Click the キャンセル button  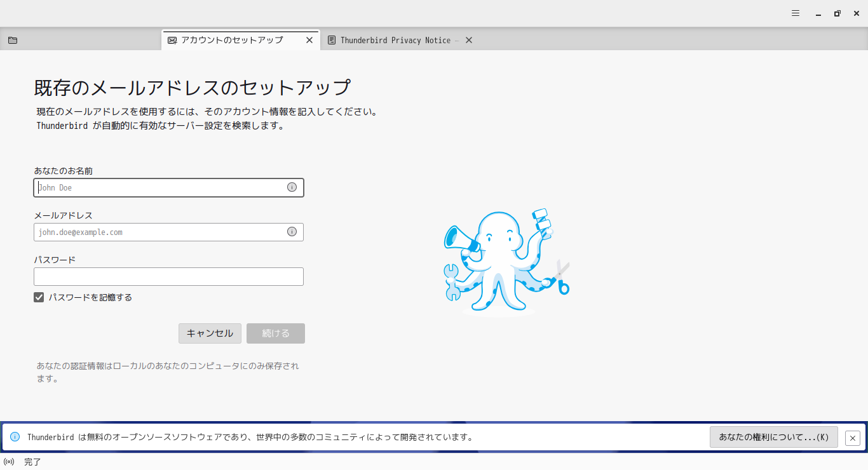210,333
